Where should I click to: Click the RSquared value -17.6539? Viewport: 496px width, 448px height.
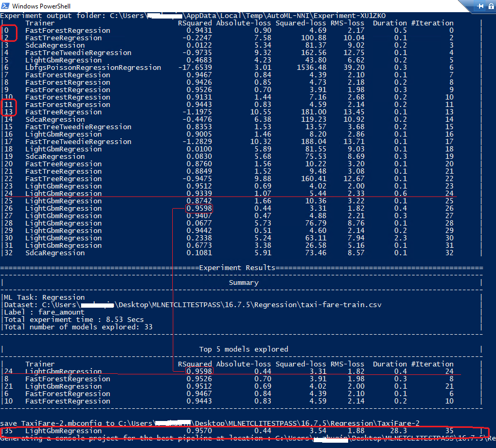[195, 68]
